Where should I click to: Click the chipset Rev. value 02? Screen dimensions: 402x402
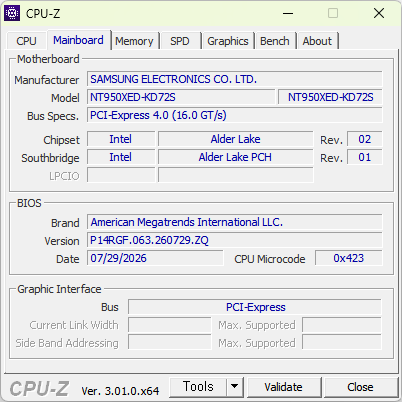click(365, 139)
